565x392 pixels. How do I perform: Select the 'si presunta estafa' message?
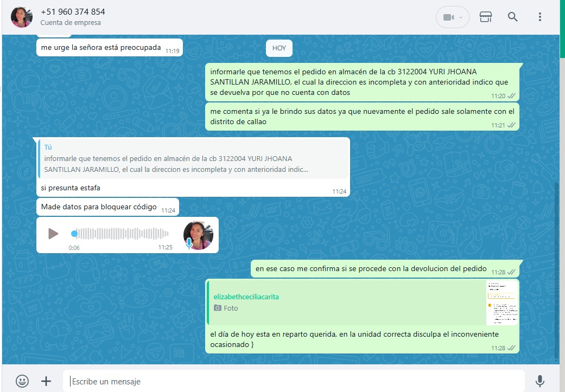(x=71, y=188)
